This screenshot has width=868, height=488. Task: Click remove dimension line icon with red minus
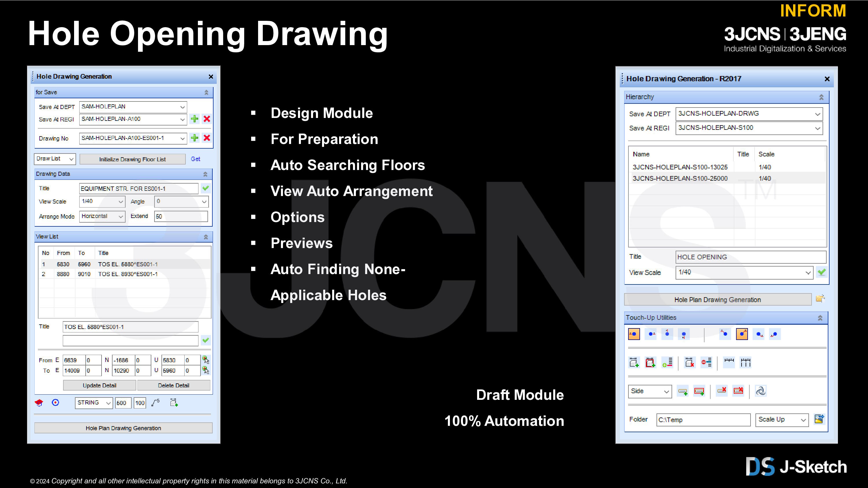[x=706, y=362]
